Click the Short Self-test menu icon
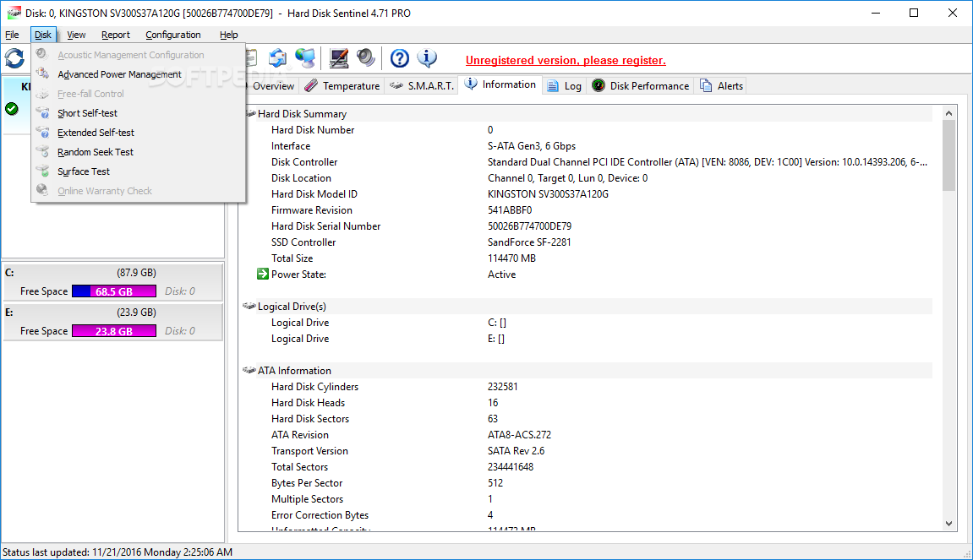The image size is (973, 560). click(x=43, y=113)
